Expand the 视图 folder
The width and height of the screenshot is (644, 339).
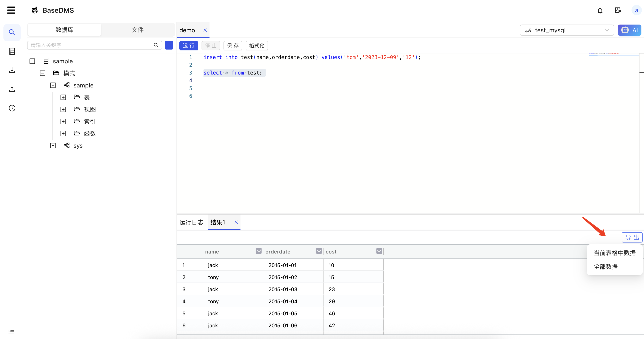tap(63, 109)
